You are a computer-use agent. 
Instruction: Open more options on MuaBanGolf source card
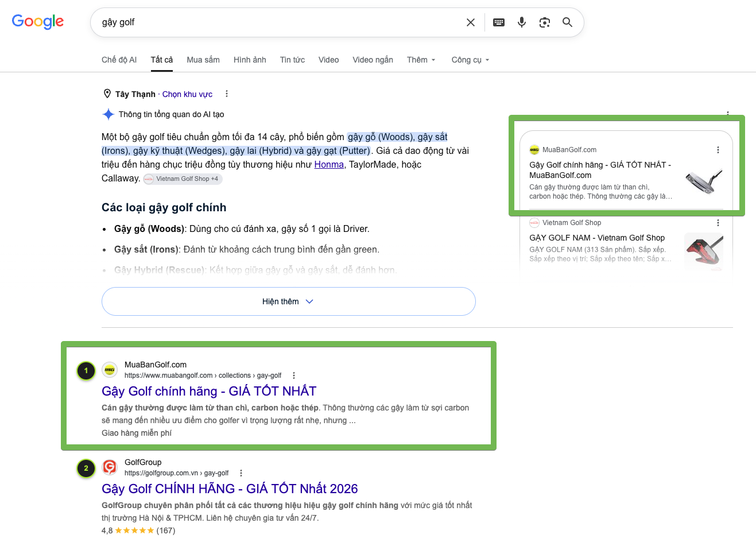[718, 150]
